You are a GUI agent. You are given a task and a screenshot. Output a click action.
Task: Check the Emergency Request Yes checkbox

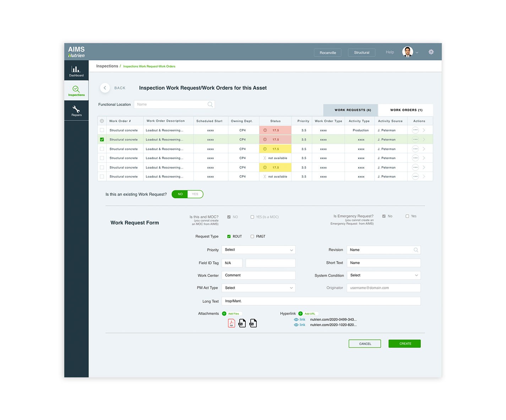[x=407, y=216]
